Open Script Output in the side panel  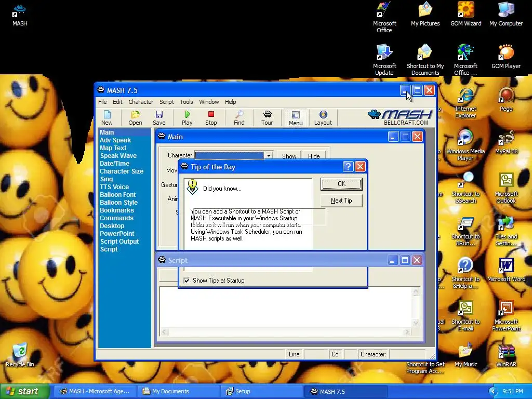(x=119, y=242)
